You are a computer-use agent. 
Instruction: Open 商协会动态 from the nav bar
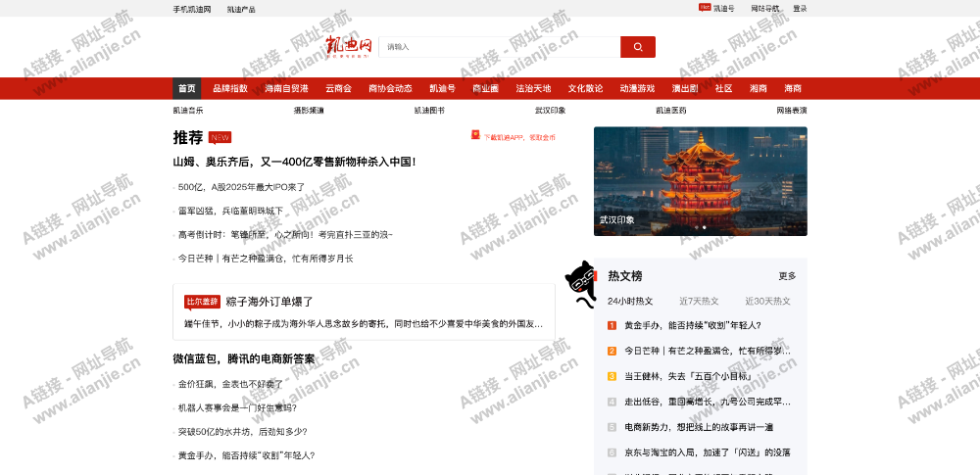pyautogui.click(x=390, y=89)
